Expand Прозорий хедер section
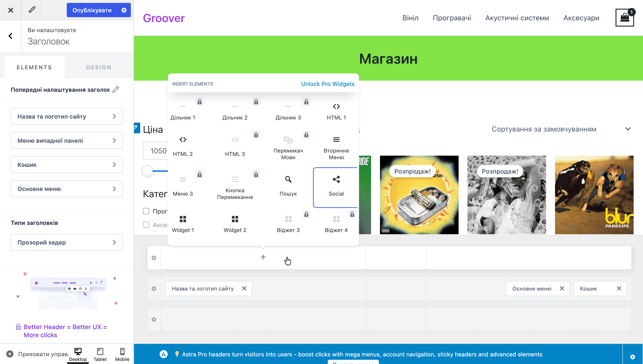The width and height of the screenshot is (643, 364). tap(67, 242)
